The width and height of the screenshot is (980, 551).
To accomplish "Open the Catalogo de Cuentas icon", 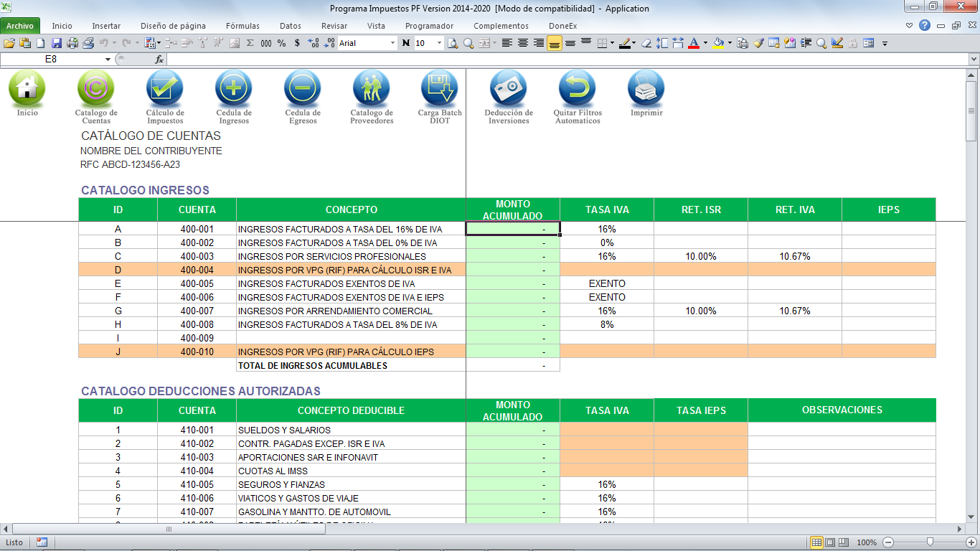I will tap(96, 89).
